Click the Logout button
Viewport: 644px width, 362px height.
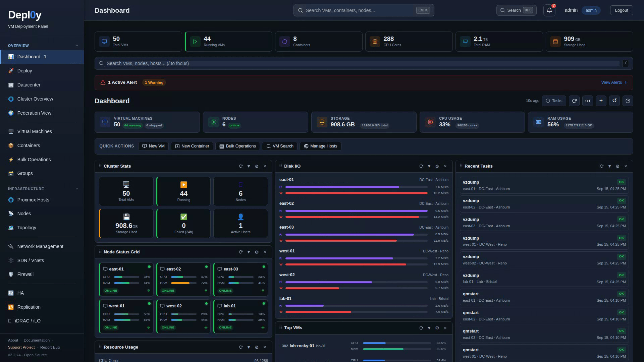622,10
